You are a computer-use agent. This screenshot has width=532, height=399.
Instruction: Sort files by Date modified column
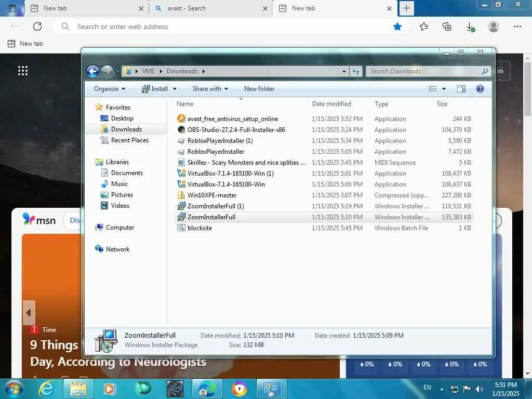click(340, 104)
